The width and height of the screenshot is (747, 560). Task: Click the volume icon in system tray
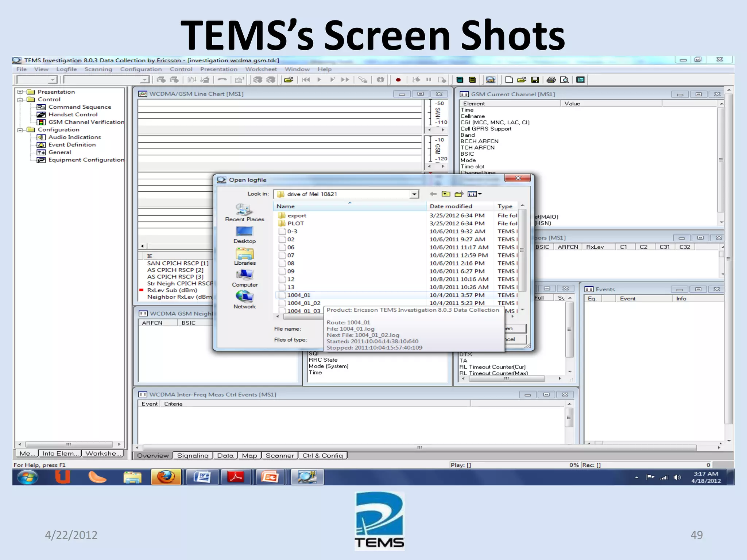pyautogui.click(x=677, y=478)
